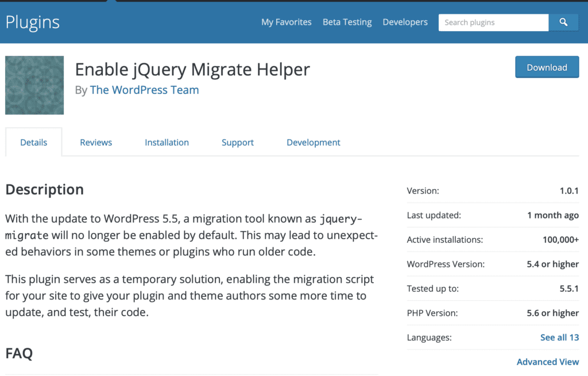Select the Details tab

34,143
